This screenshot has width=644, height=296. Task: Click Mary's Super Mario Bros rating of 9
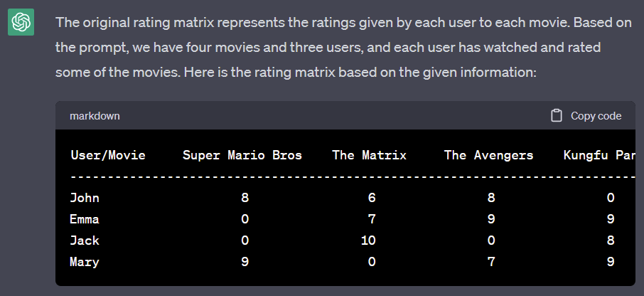click(x=245, y=262)
